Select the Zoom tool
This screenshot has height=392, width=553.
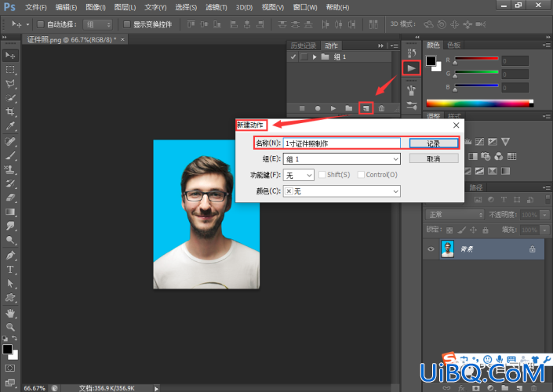(10, 327)
